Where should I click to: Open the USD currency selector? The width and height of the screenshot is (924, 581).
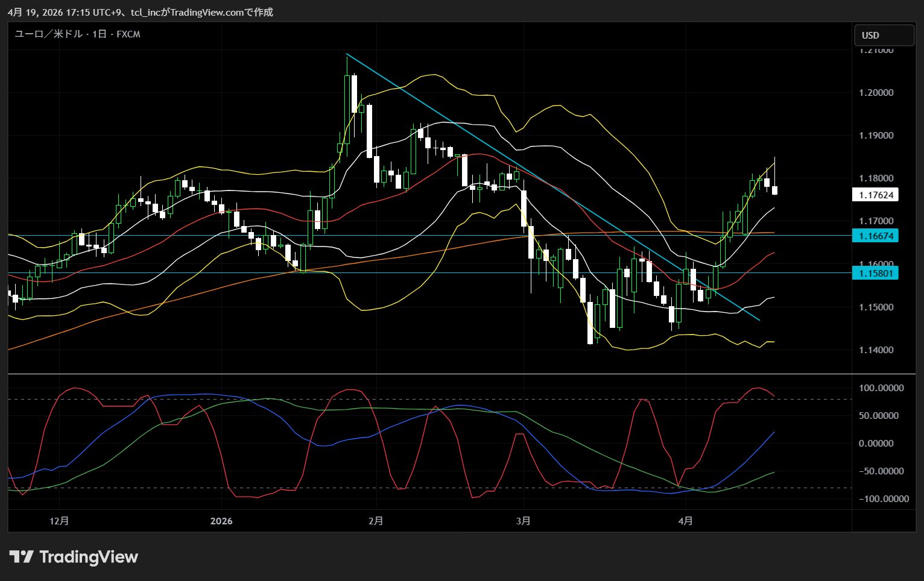[884, 36]
